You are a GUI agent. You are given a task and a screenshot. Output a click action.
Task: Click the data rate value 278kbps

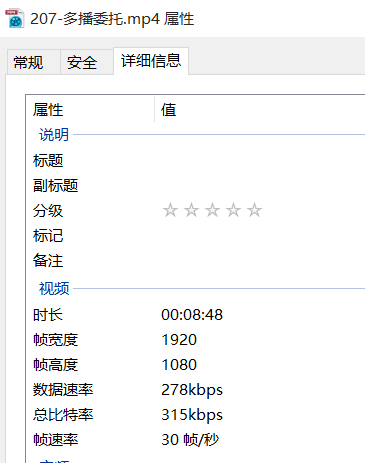pyautogui.click(x=192, y=390)
